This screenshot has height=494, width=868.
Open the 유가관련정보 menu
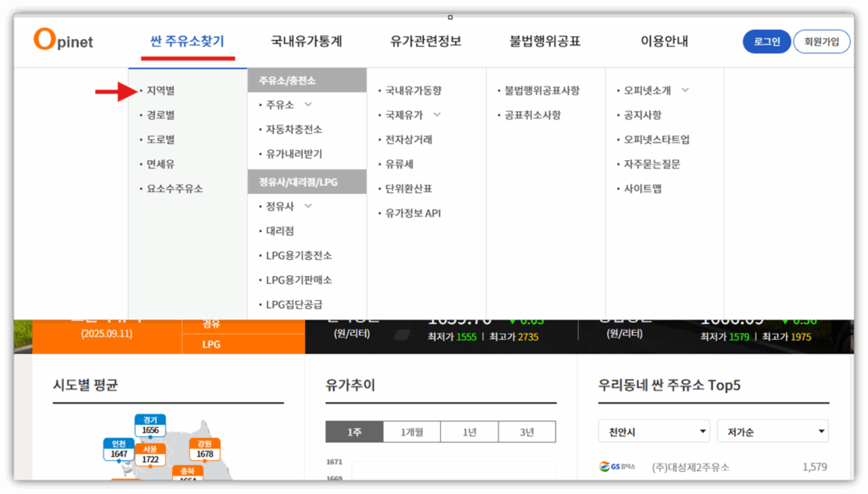pos(426,41)
